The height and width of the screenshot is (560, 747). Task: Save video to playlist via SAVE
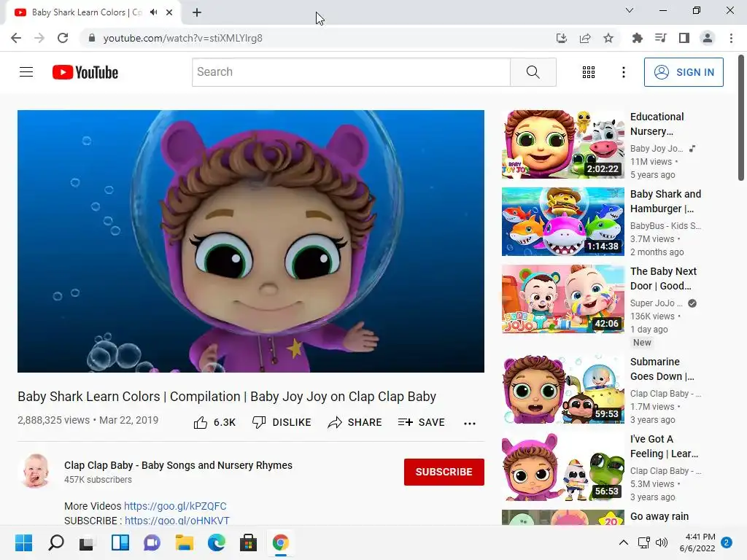pyautogui.click(x=422, y=422)
